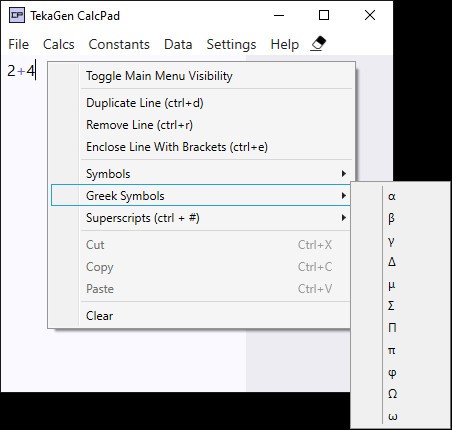Toggle Main Menu Visibility

pyautogui.click(x=201, y=76)
